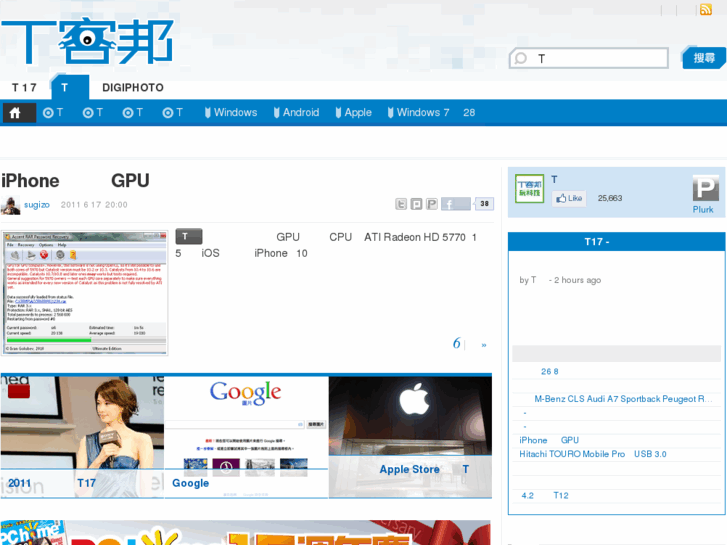Click the » read-more arrow
The height and width of the screenshot is (545, 727).
pyautogui.click(x=484, y=345)
